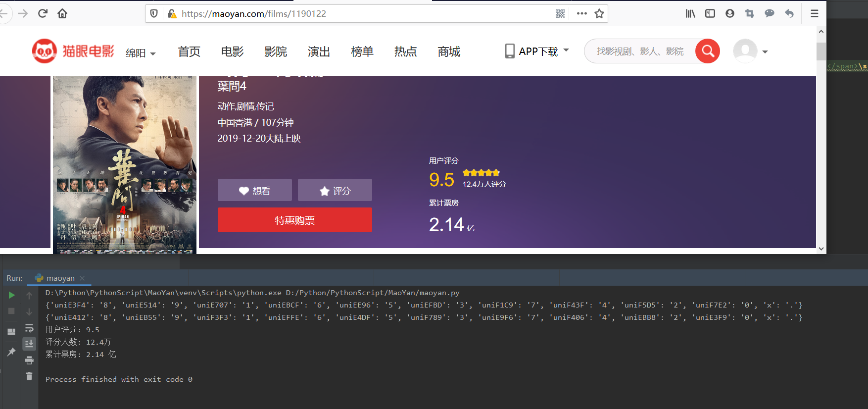Screen dimensions: 868x409
Task: Click the browser forward arrow
Action: point(23,13)
